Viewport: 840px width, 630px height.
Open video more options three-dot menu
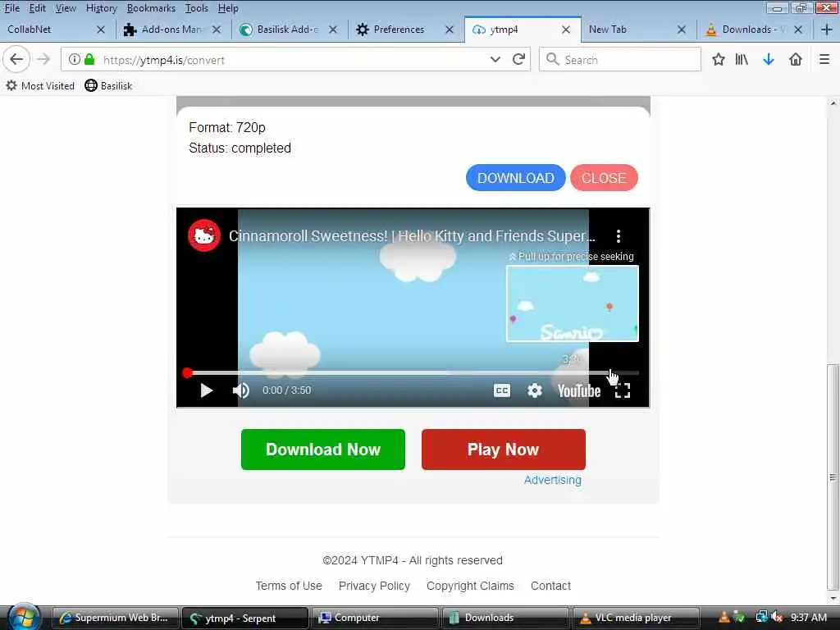[619, 236]
